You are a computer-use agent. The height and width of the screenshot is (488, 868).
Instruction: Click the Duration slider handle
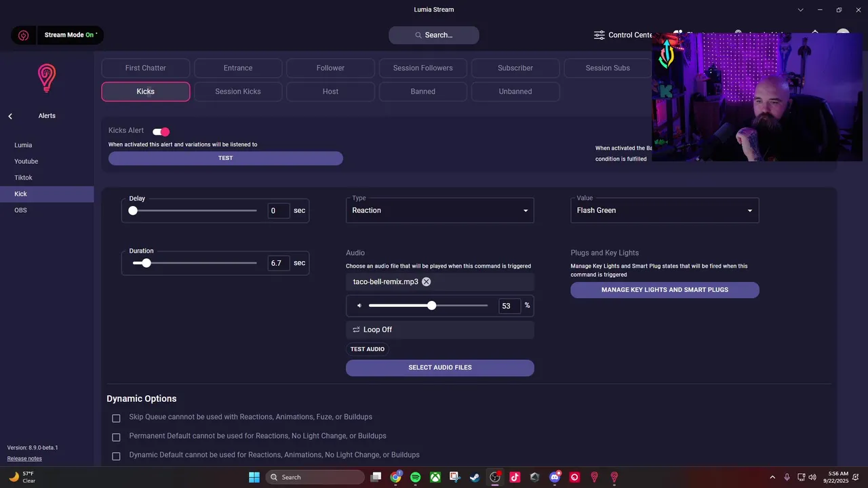pyautogui.click(x=146, y=263)
